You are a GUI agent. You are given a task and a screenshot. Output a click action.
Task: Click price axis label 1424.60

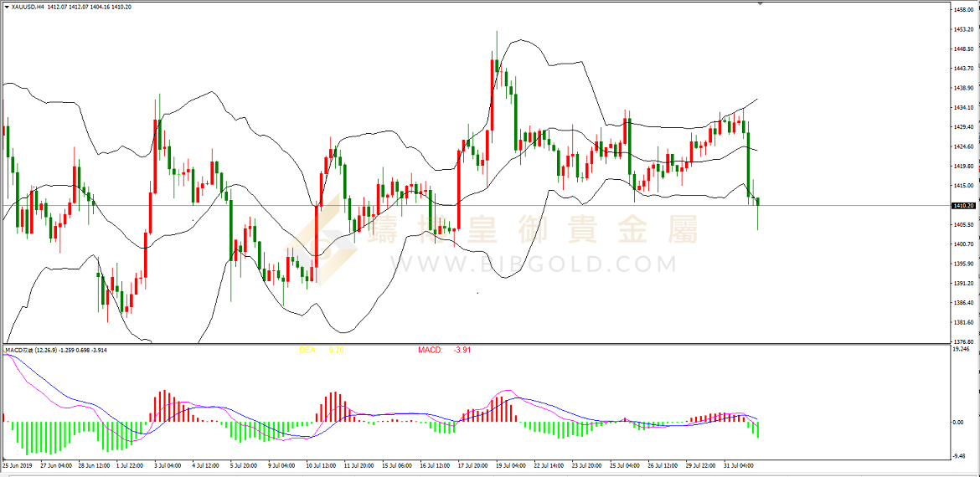(x=963, y=146)
